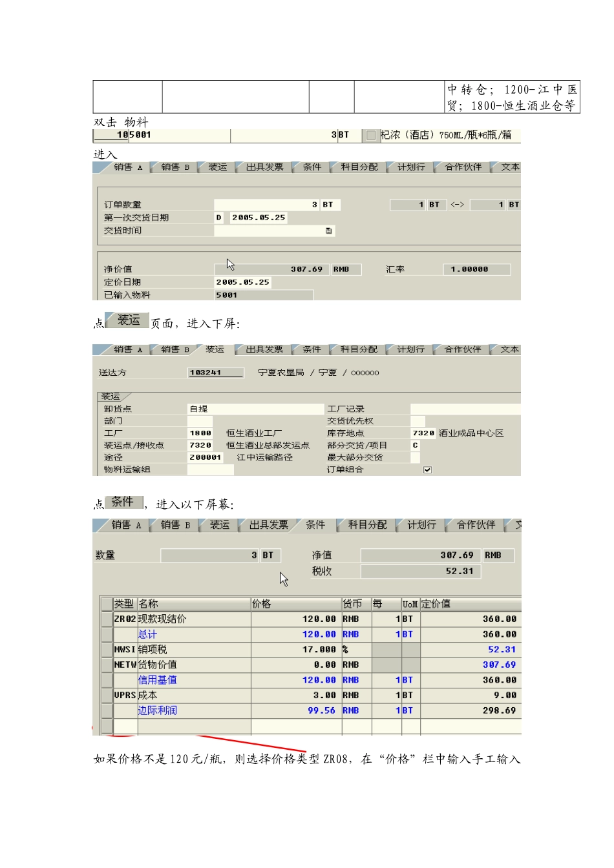Screen dimensions: 614x868
Task: Open 销售 B tab on the 订单数量 screen
Action: click(175, 167)
